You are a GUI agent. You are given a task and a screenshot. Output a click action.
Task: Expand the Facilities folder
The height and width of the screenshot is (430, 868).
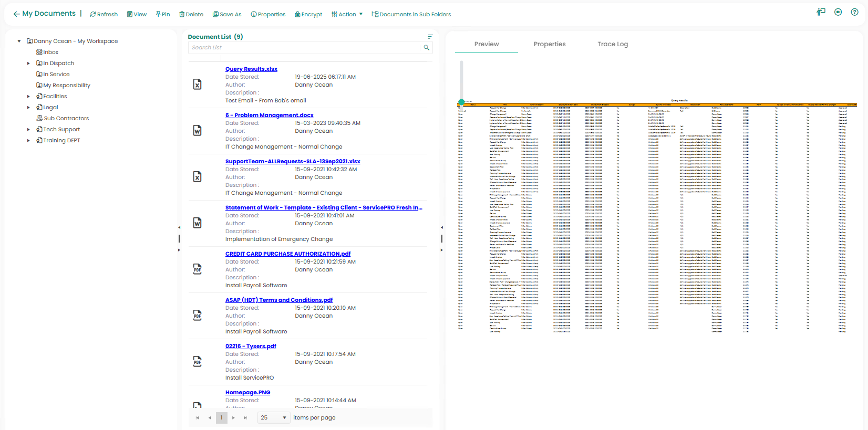(28, 97)
